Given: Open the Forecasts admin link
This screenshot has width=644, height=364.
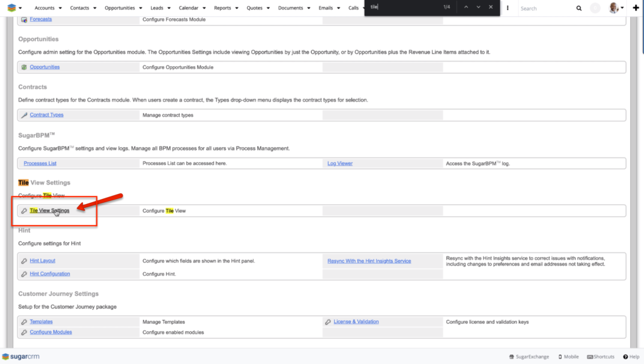Looking at the screenshot, I should click(41, 20).
